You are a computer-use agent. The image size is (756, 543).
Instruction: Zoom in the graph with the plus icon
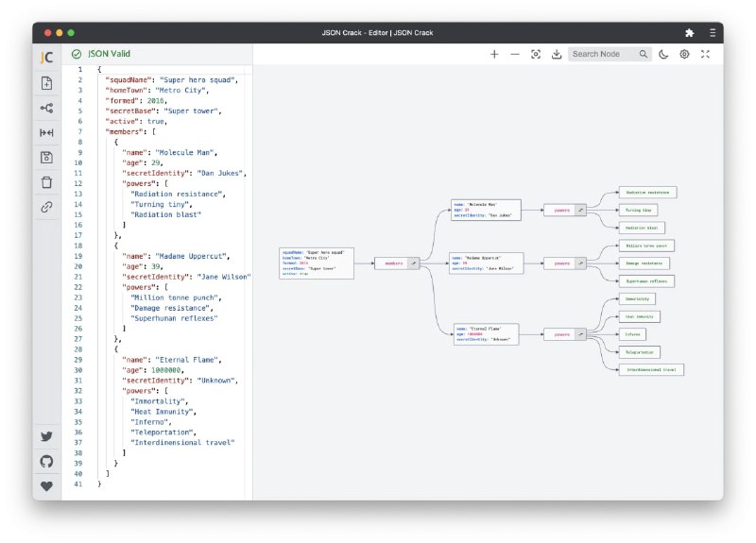[x=494, y=55]
